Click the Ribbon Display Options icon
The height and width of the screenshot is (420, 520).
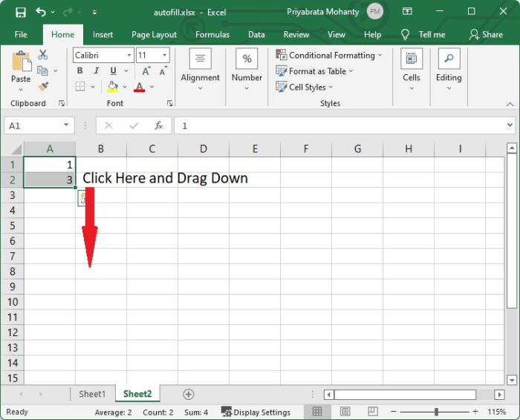tap(407, 12)
